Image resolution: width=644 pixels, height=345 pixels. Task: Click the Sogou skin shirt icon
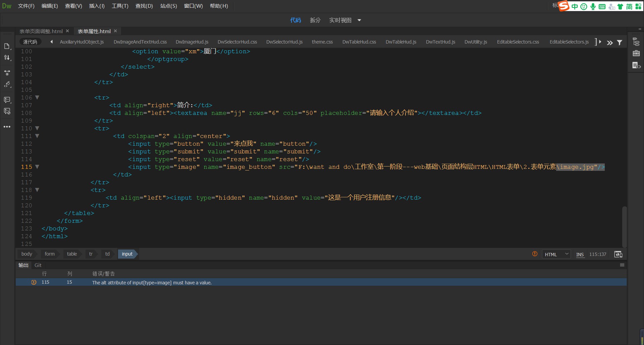[620, 6]
